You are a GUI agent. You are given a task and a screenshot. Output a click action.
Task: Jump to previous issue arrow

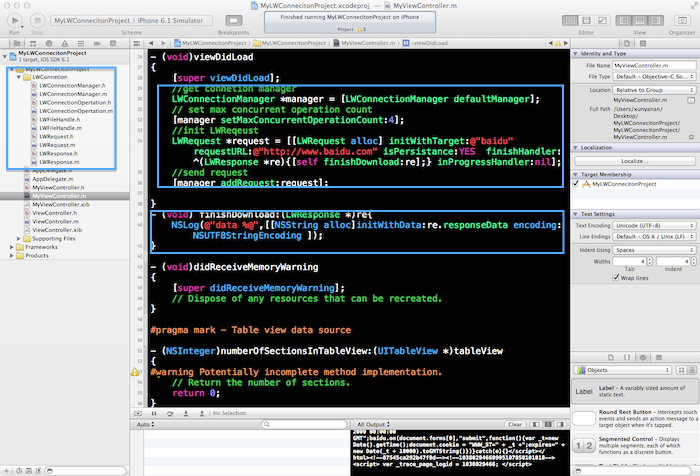[550, 43]
